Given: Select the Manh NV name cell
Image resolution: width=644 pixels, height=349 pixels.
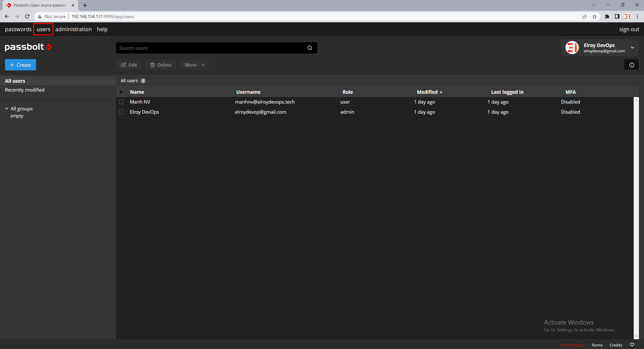Looking at the screenshot, I should (140, 102).
